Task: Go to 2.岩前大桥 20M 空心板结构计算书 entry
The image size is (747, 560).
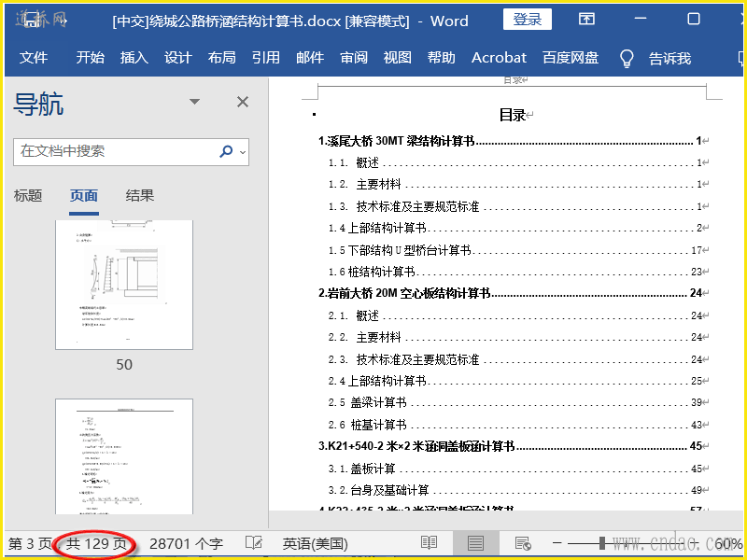Action: pos(509,293)
